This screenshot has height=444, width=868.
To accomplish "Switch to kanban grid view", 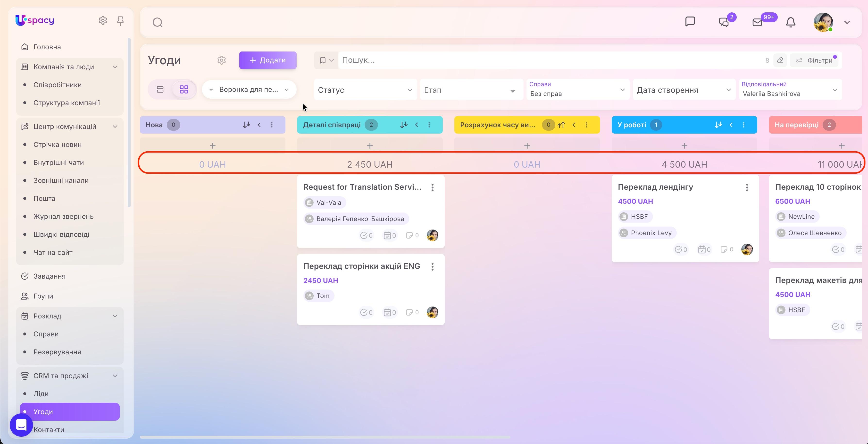I will 184,89.
